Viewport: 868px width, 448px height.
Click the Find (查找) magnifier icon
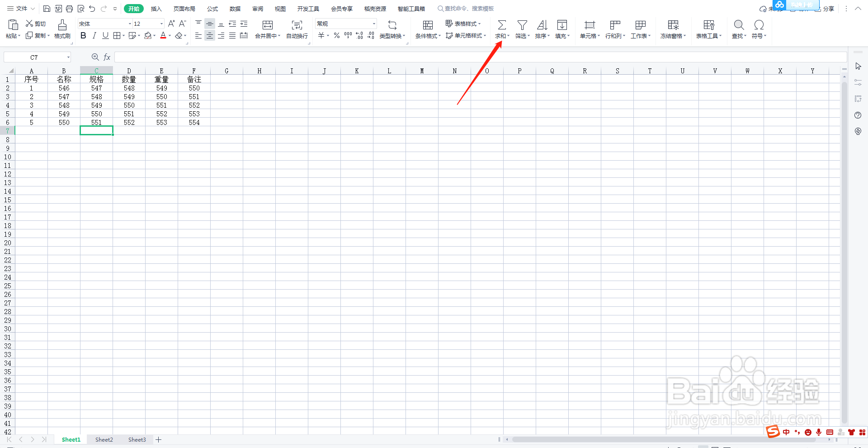tap(739, 25)
